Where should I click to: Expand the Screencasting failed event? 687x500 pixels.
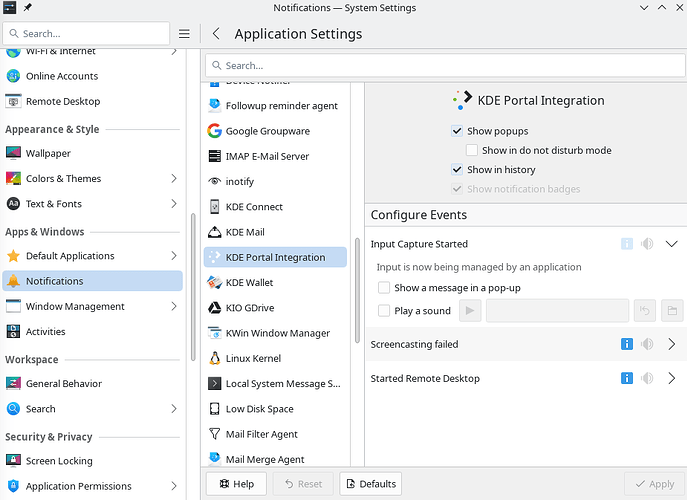[x=671, y=344]
